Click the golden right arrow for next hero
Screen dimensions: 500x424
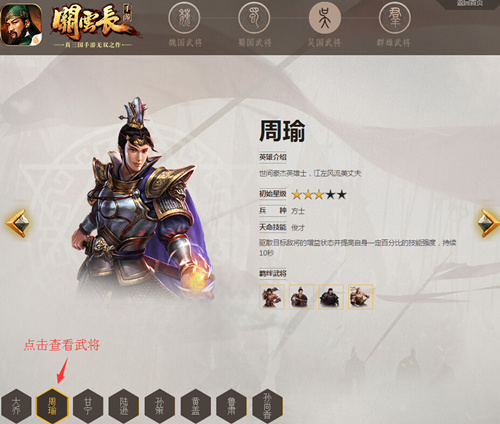click(x=488, y=223)
